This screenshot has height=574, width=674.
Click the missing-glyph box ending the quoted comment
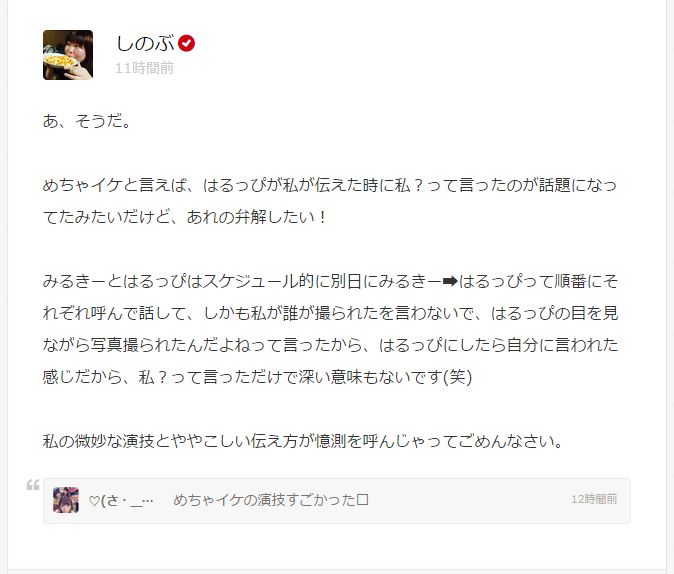[363, 500]
